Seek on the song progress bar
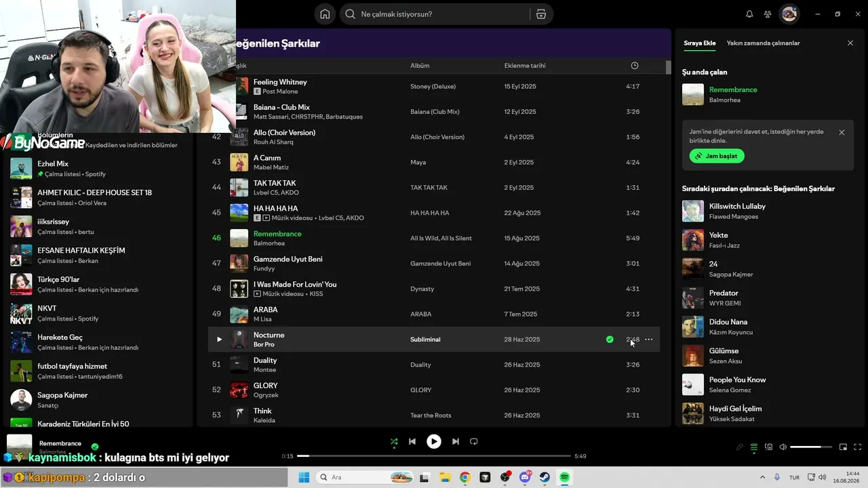 [x=434, y=456]
